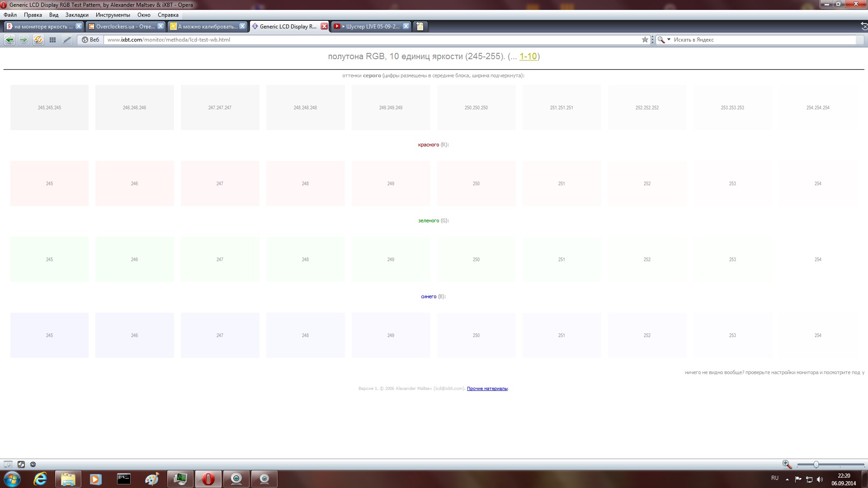Screen dimensions: 868x488
Task: Click the 'синего' section label
Action: 429,296
